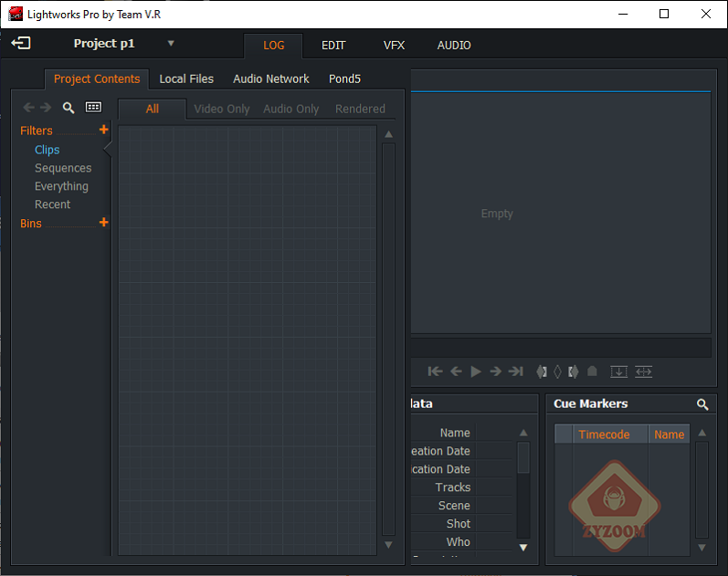This screenshot has height=576, width=728.
Task: Click the Modification Date metadata row
Action: (x=462, y=469)
